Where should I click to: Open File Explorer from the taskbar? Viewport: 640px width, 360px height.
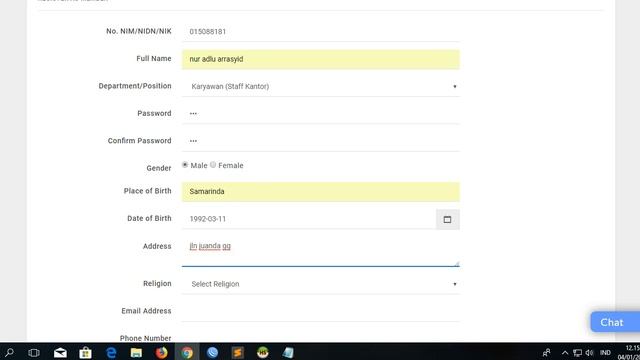click(x=136, y=352)
